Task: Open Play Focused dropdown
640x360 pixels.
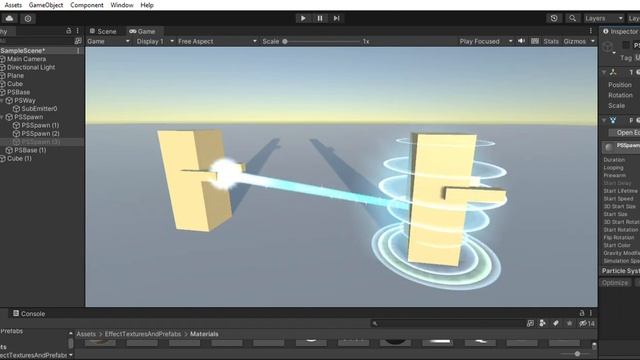Action: click(x=486, y=41)
